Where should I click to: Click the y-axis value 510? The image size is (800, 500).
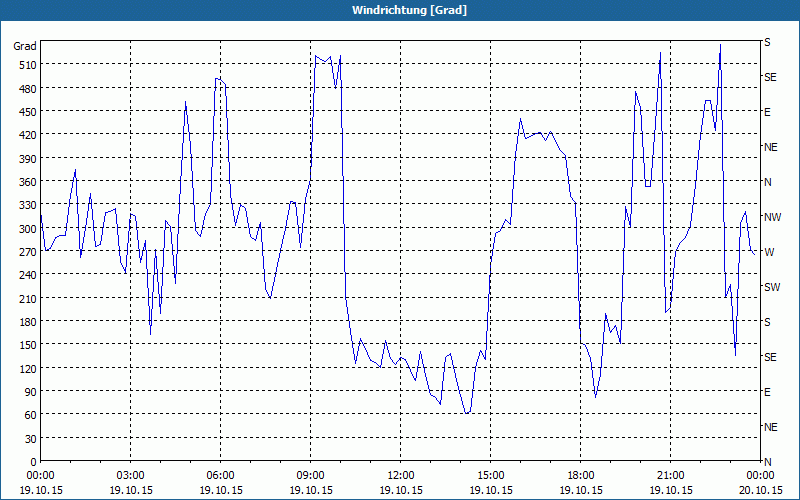pos(28,65)
